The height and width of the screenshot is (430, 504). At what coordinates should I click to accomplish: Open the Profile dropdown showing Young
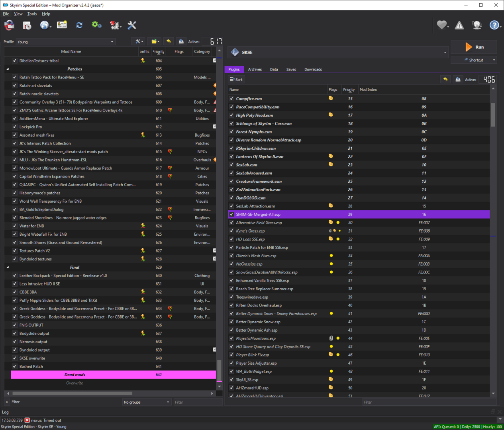[x=66, y=42]
